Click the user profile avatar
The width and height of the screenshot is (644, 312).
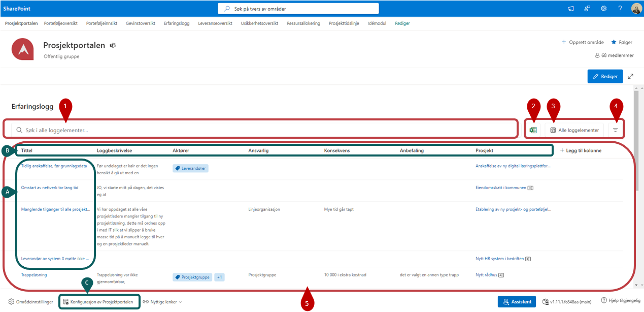tap(636, 9)
